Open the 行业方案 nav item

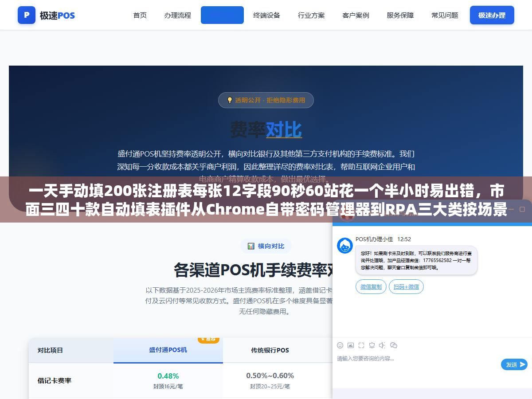[x=311, y=15]
